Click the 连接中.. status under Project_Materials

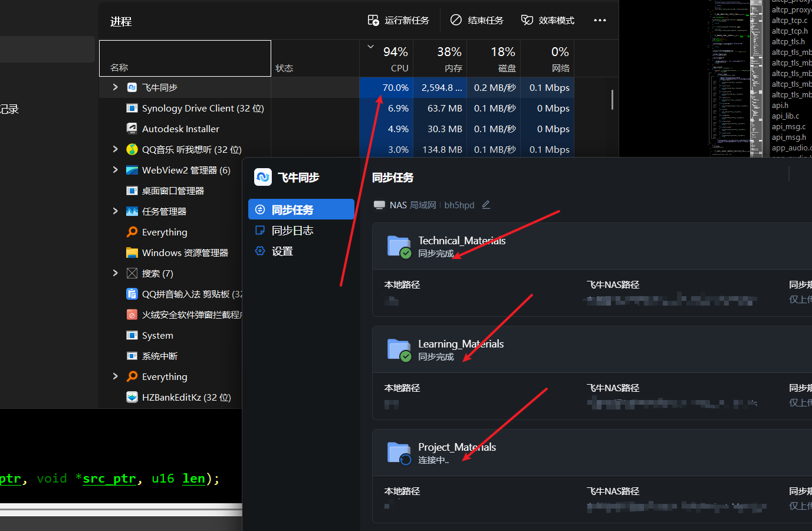(433, 460)
